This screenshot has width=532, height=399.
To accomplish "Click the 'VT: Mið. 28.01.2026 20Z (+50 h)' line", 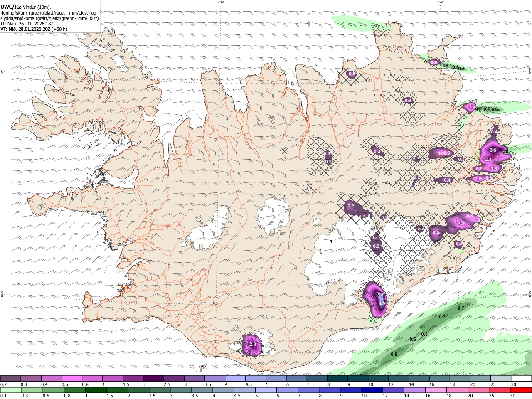I will (34, 29).
